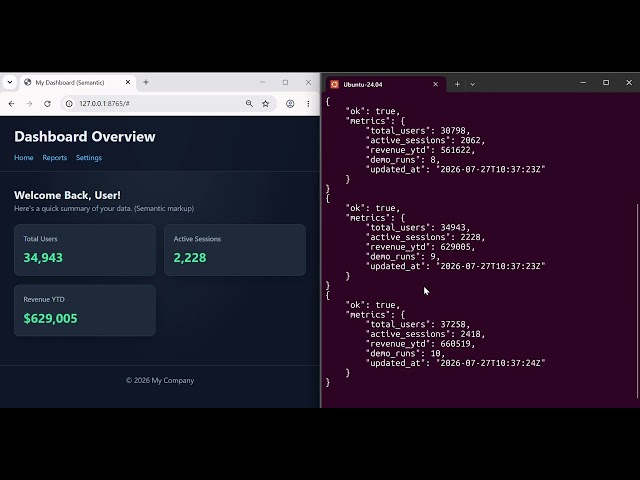The height and width of the screenshot is (480, 640).
Task: Click "demo_runs": 9 in terminal
Action: (x=403, y=257)
